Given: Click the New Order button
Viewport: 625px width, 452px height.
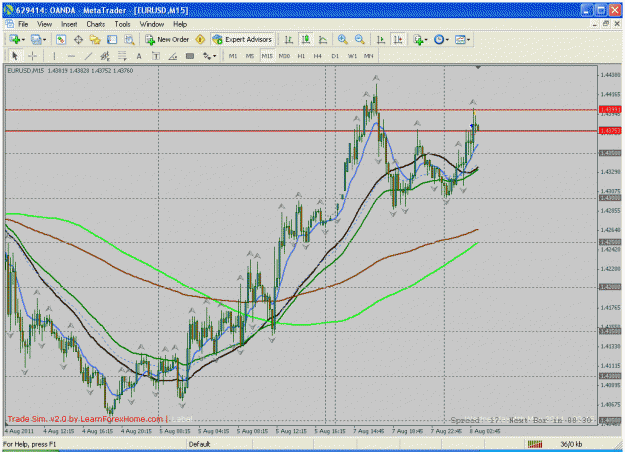Looking at the screenshot, I should pos(167,39).
